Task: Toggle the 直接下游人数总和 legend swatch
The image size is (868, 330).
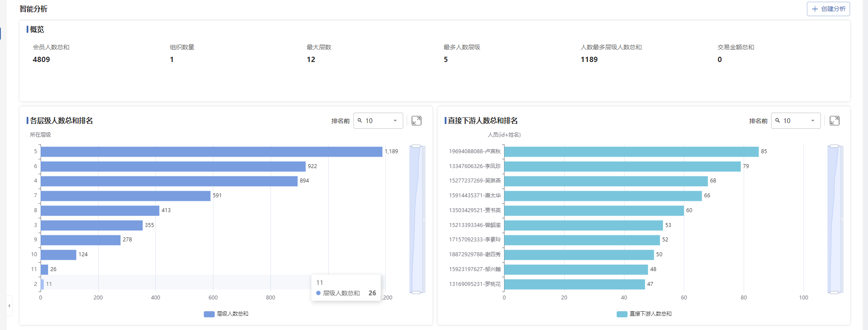Action: [622, 314]
